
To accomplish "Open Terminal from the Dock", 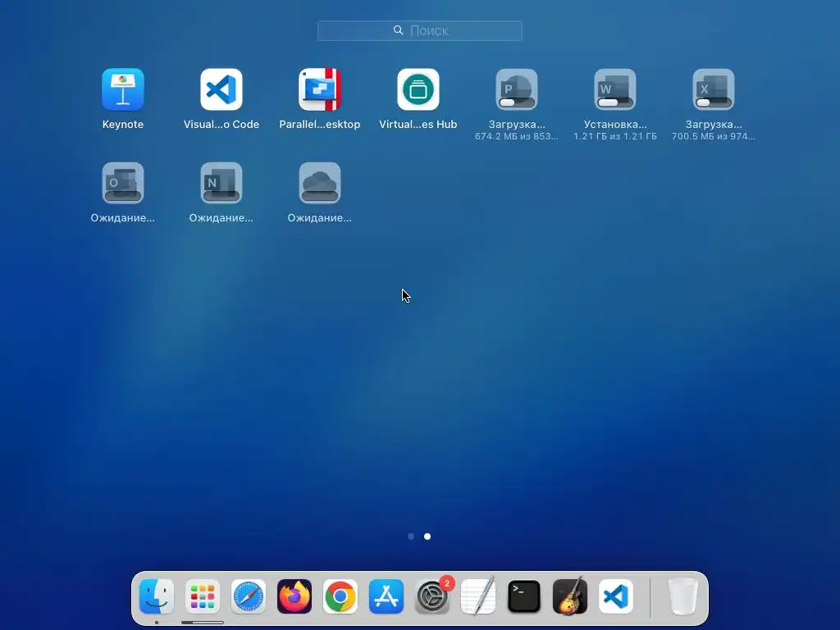I will (524, 596).
